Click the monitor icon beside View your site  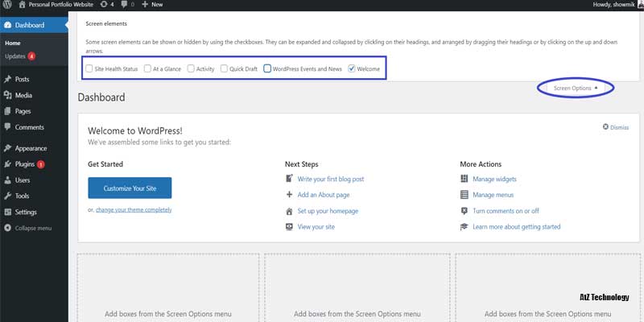coord(289,227)
